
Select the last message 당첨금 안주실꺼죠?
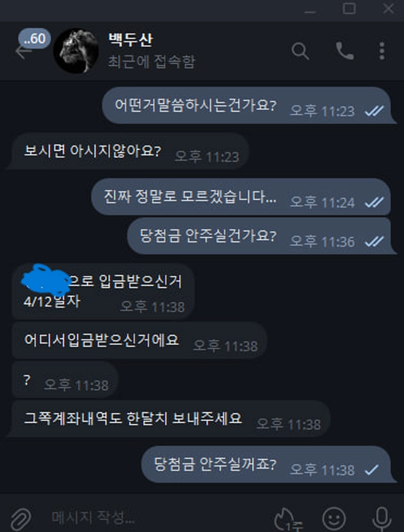coord(268,464)
